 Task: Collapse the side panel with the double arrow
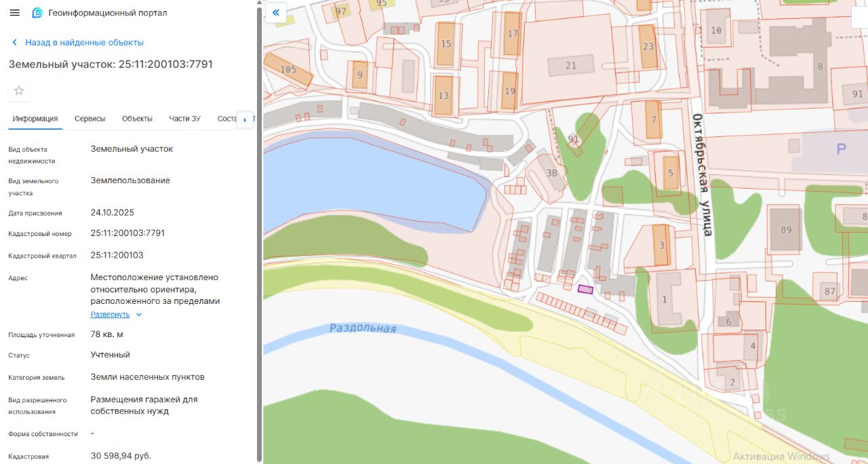275,12
